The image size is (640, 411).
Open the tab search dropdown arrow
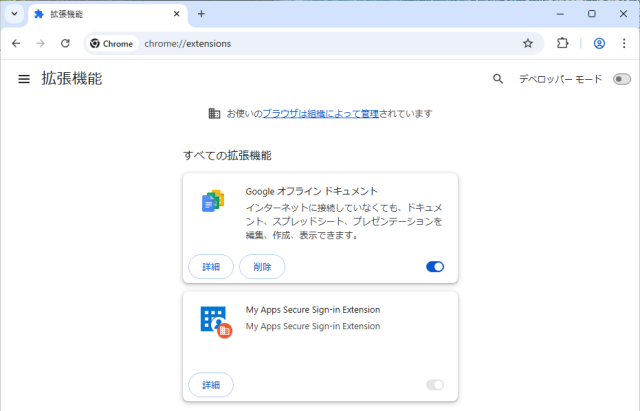tap(14, 14)
